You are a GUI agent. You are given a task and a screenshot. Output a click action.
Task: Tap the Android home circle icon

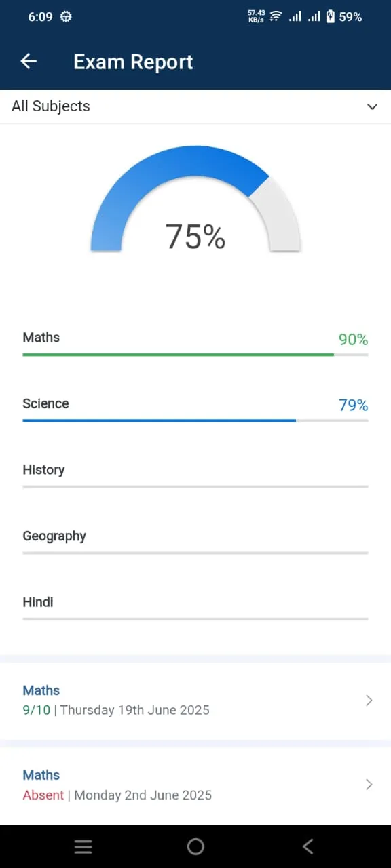coord(195,846)
